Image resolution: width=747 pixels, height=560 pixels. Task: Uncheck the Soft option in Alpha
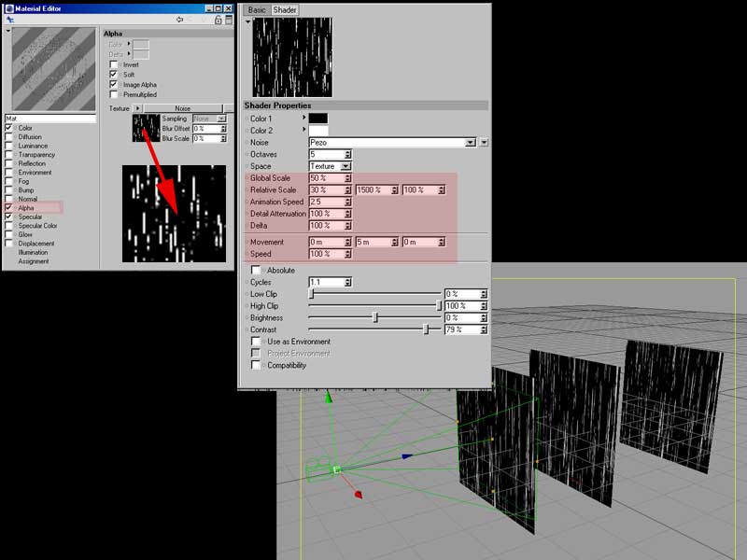tap(113, 75)
